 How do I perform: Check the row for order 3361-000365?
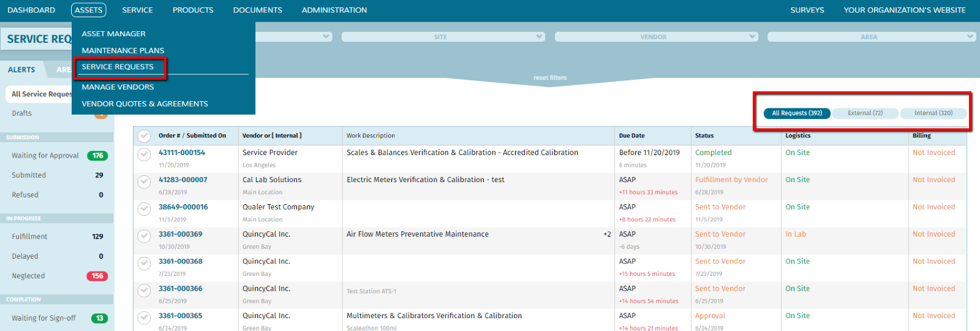pos(144,318)
